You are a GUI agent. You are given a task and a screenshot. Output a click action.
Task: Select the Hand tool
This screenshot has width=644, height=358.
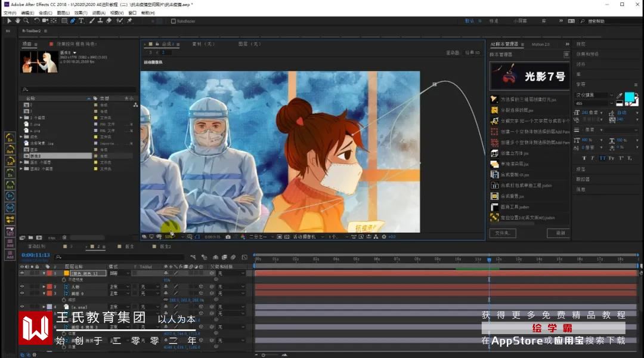click(18, 20)
